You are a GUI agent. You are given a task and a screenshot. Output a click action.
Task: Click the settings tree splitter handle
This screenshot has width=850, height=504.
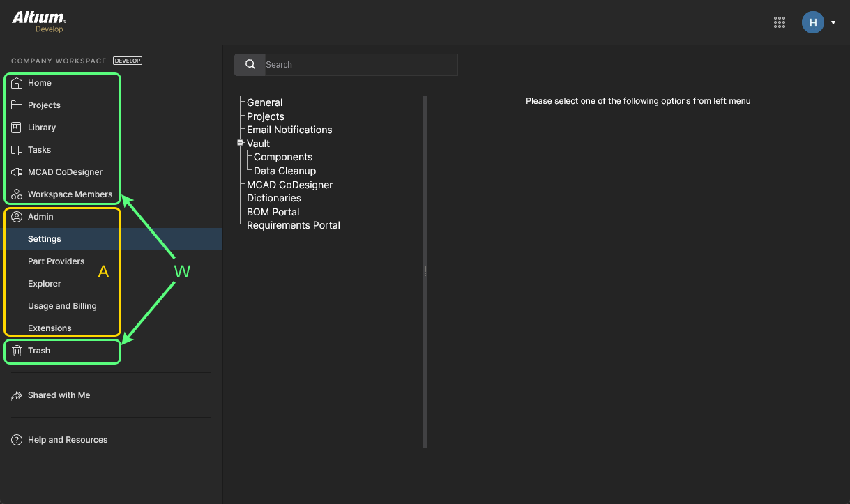(x=425, y=271)
